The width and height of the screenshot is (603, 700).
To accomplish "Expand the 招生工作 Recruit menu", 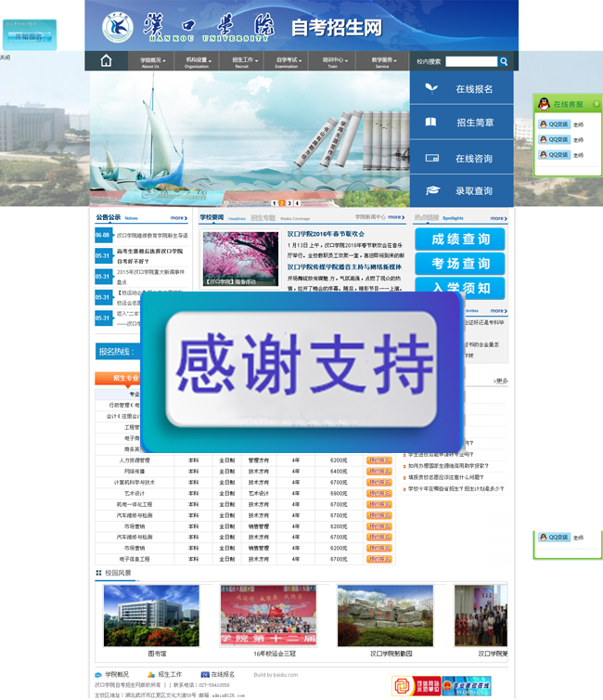I will point(244,61).
